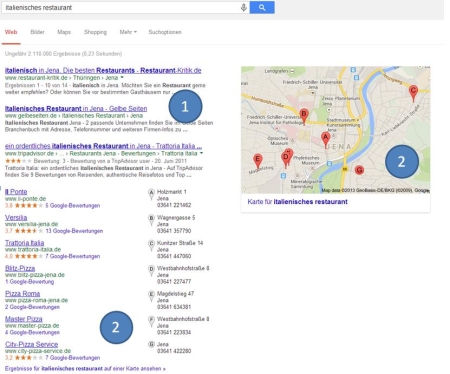This screenshot has width=450, height=374.
Task: Switch to the Maps tab
Action: (x=64, y=32)
